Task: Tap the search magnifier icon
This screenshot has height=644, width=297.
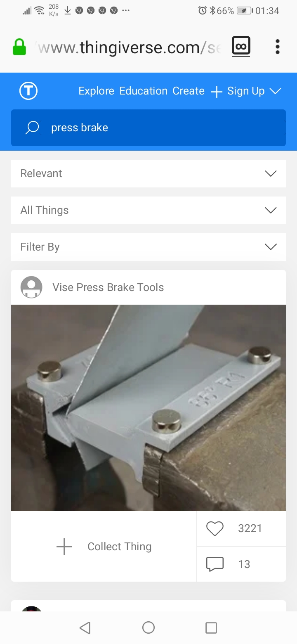Action: [32, 128]
